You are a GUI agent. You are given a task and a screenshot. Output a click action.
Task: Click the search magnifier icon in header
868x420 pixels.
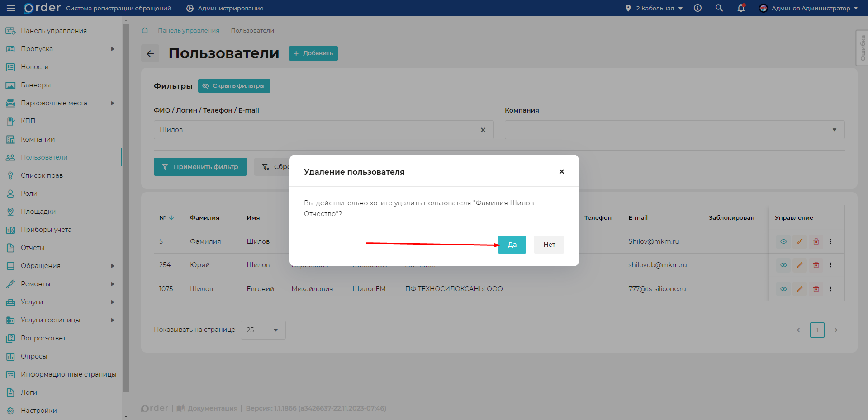click(x=719, y=8)
